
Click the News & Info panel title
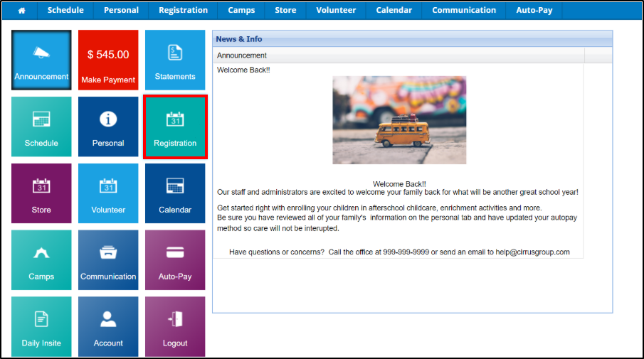[239, 39]
